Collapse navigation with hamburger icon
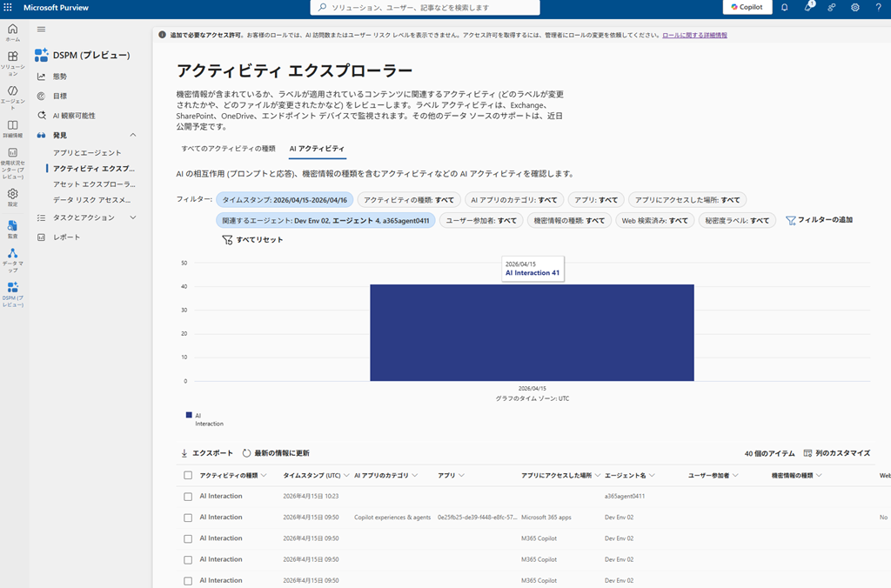 41,29
